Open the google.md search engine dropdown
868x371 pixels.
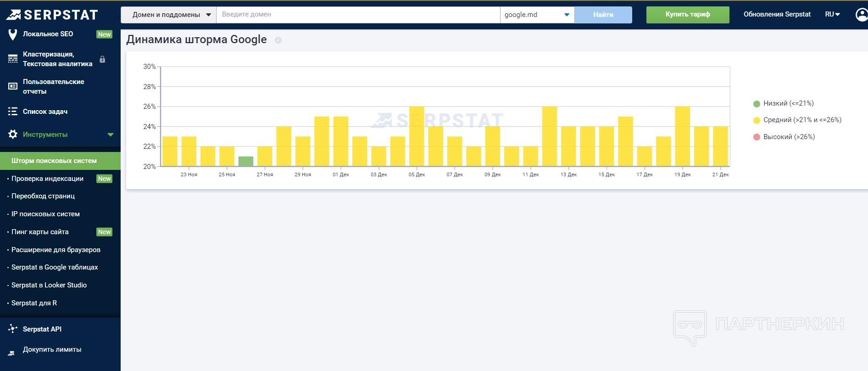(537, 15)
